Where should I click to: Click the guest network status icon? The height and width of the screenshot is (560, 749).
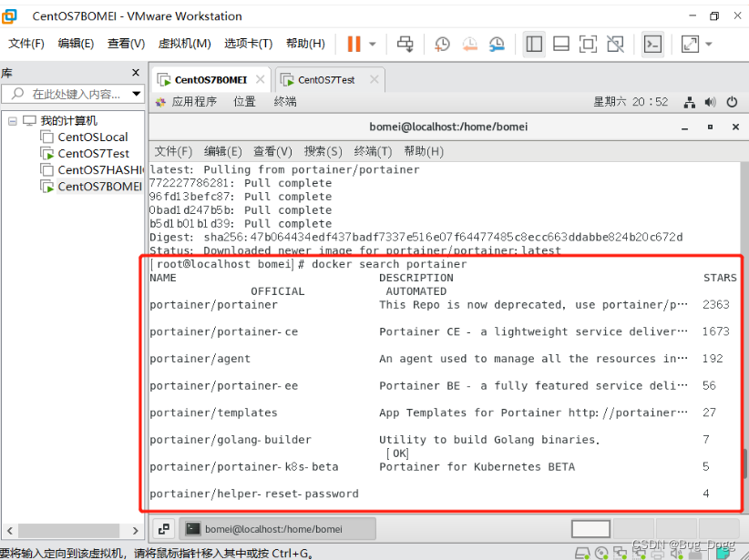point(689,102)
